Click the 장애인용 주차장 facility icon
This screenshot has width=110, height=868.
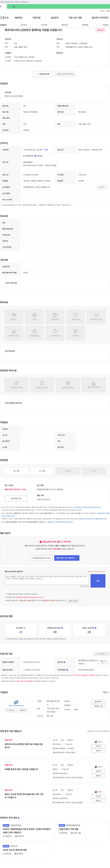tap(16, 385)
